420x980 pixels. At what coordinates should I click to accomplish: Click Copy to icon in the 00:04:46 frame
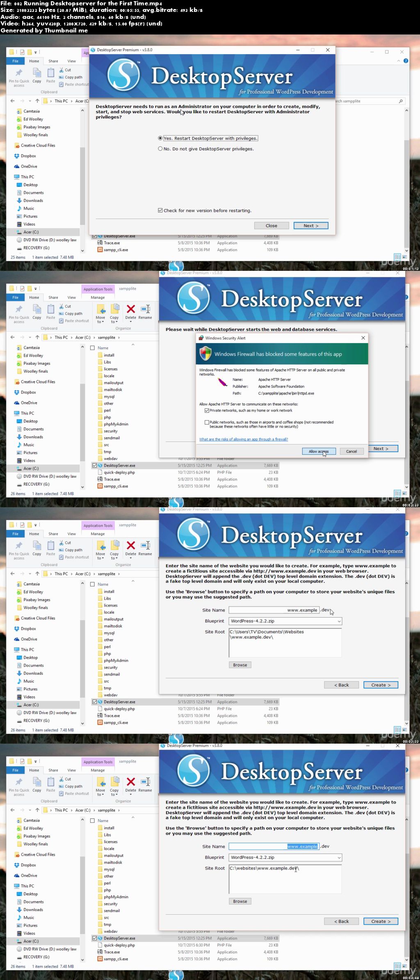coord(114,781)
